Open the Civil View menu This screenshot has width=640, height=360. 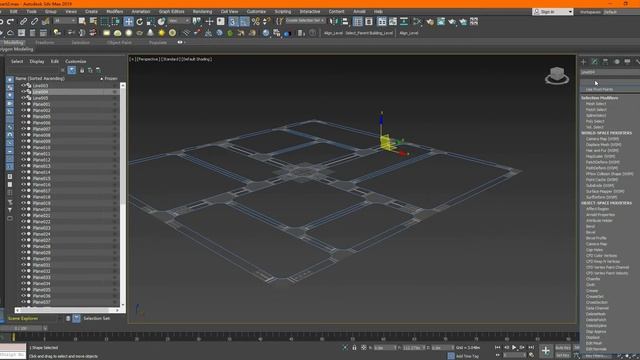pos(229,12)
